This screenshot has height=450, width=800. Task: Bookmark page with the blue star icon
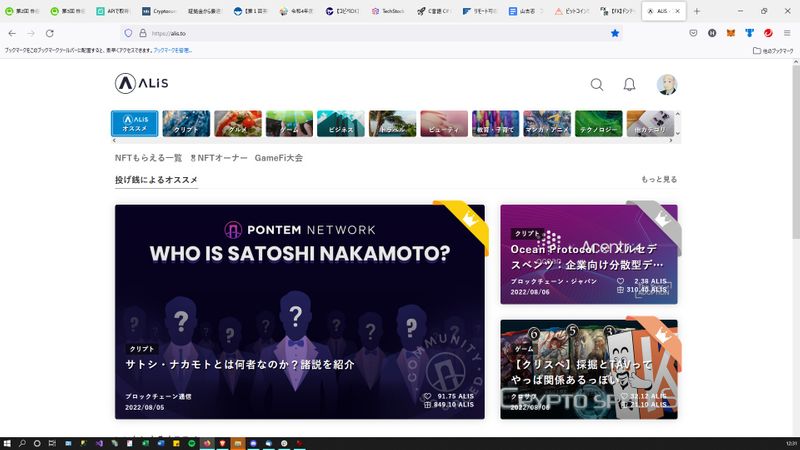tap(615, 33)
